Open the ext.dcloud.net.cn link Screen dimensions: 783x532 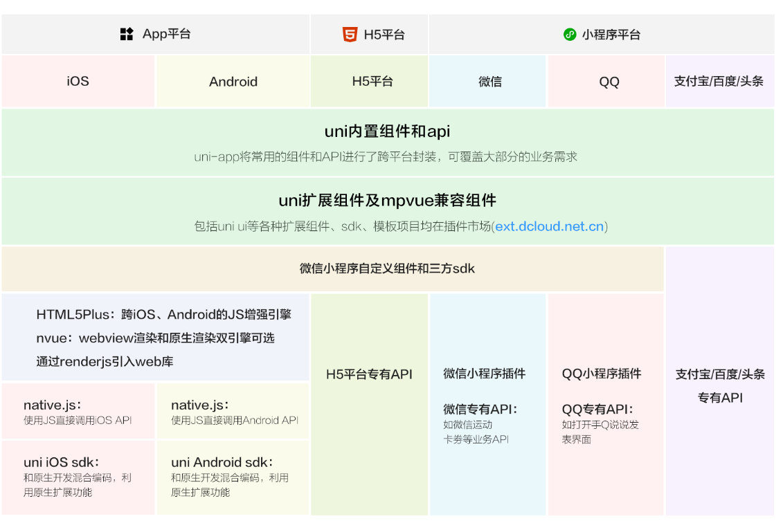tap(549, 227)
